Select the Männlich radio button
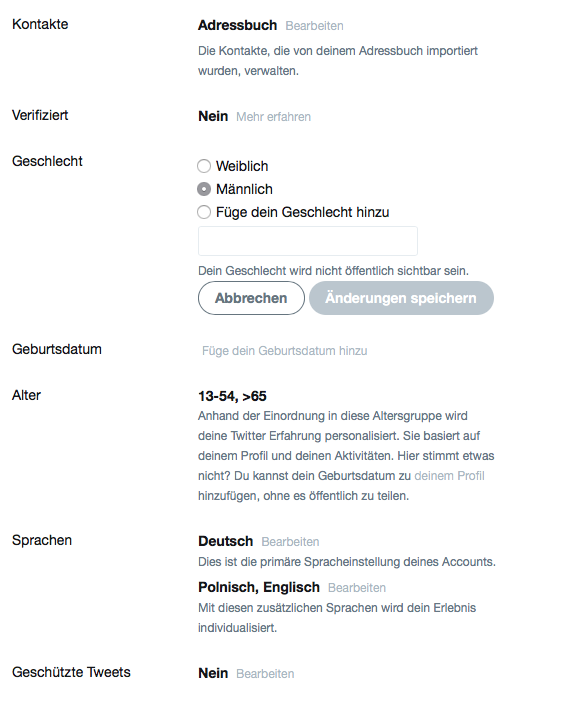Screen dimensions: 584x703 pos(204,189)
